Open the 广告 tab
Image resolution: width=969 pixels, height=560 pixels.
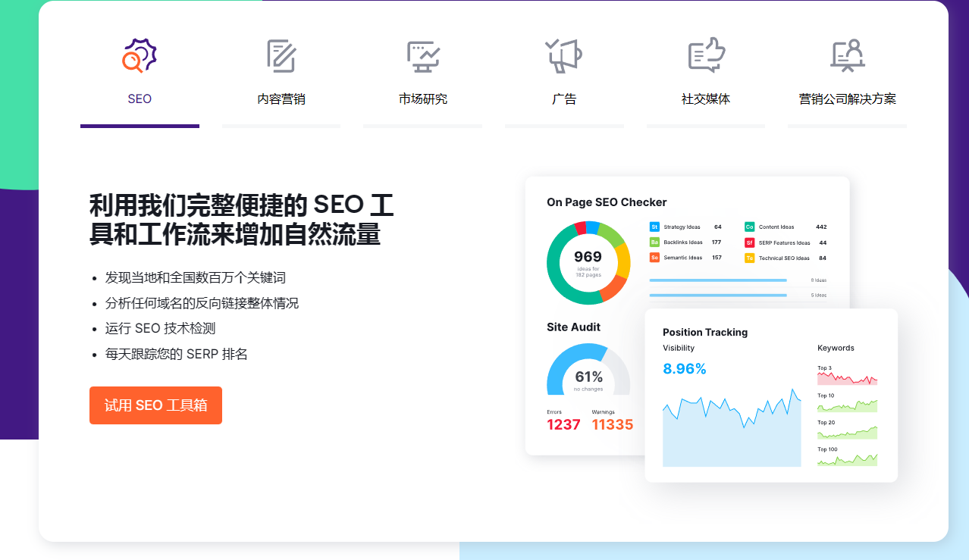coord(564,99)
